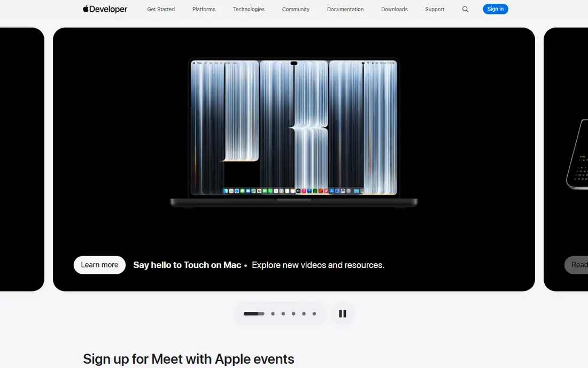Open the search magnifier icon
Viewport: 588px width, 368px height.
point(466,9)
